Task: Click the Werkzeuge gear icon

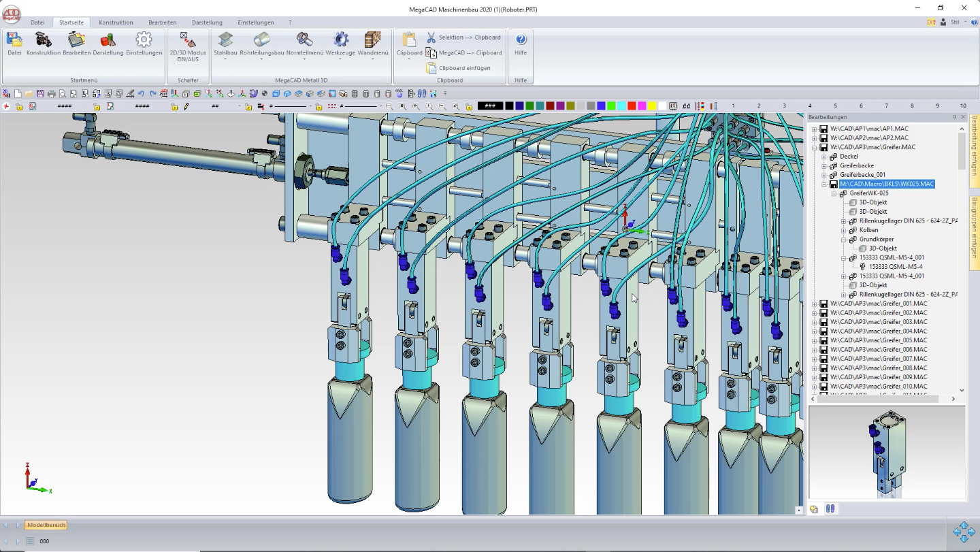Action: [340, 40]
